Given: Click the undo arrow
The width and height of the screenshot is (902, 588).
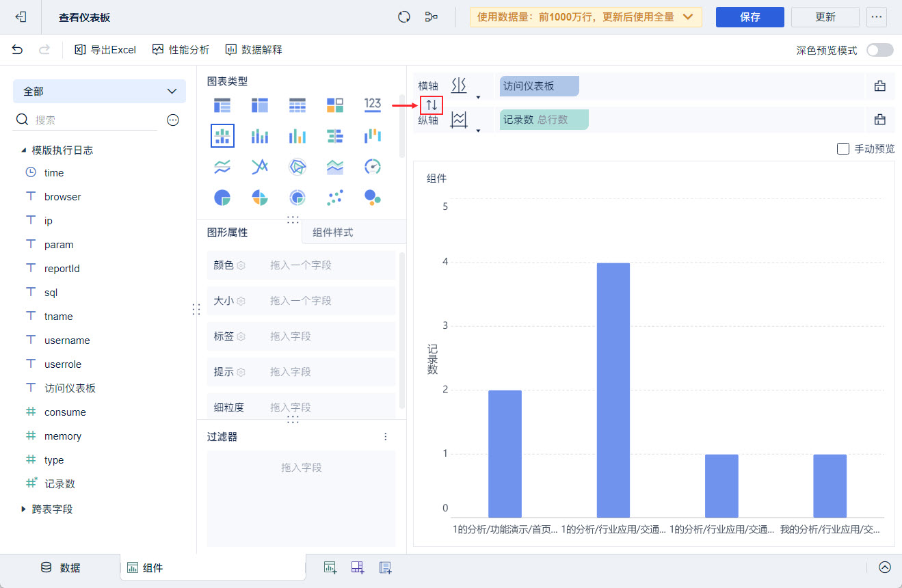Looking at the screenshot, I should click(18, 49).
